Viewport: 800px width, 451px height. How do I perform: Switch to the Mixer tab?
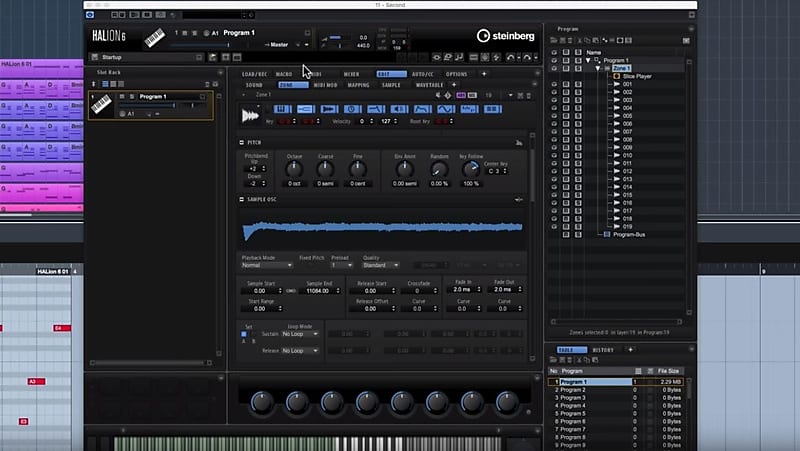tap(350, 74)
